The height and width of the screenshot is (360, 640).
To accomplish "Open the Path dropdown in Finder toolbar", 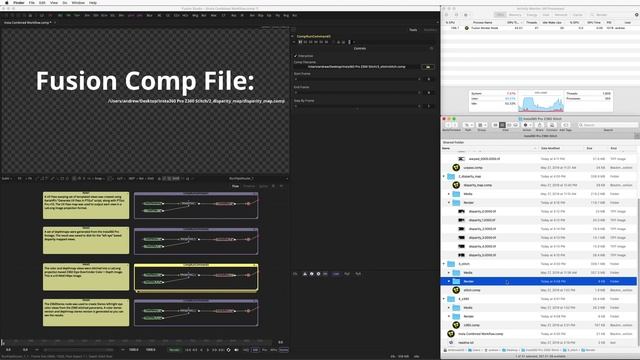I will 468,125.
